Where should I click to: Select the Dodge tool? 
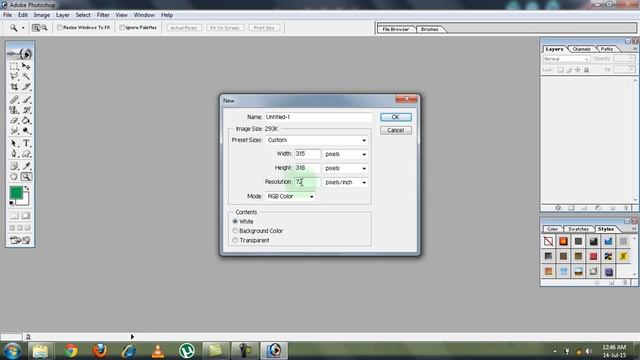click(x=26, y=131)
